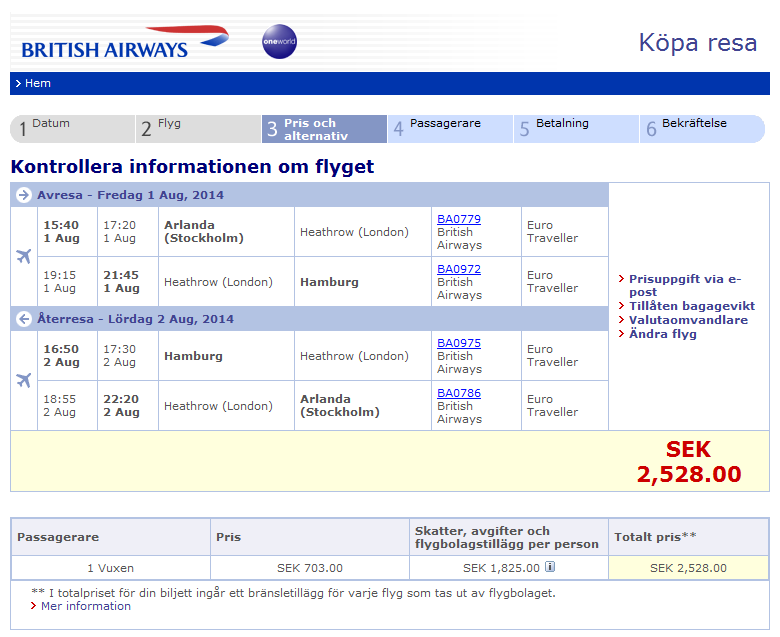The height and width of the screenshot is (637, 780).
Task: Click Tillåten bagagevikt link
Action: click(x=691, y=306)
